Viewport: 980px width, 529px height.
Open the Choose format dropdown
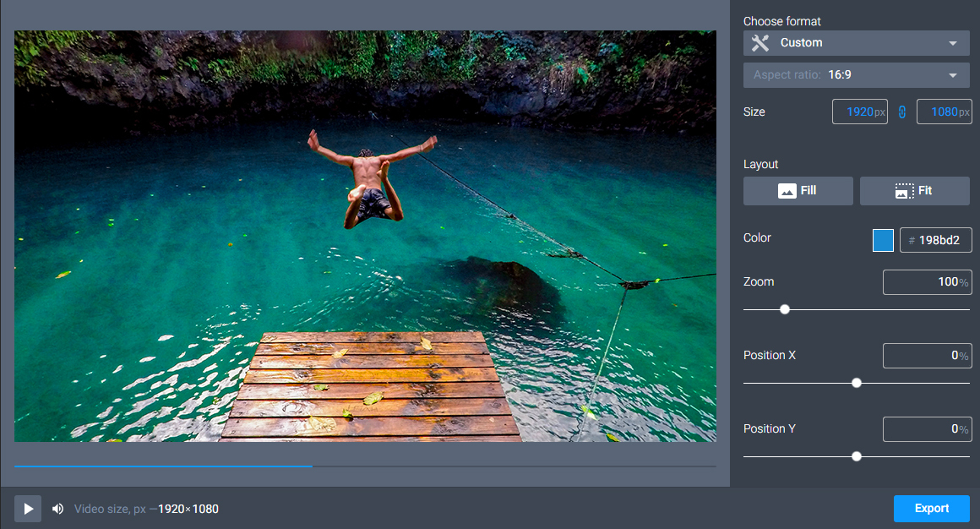pos(856,42)
